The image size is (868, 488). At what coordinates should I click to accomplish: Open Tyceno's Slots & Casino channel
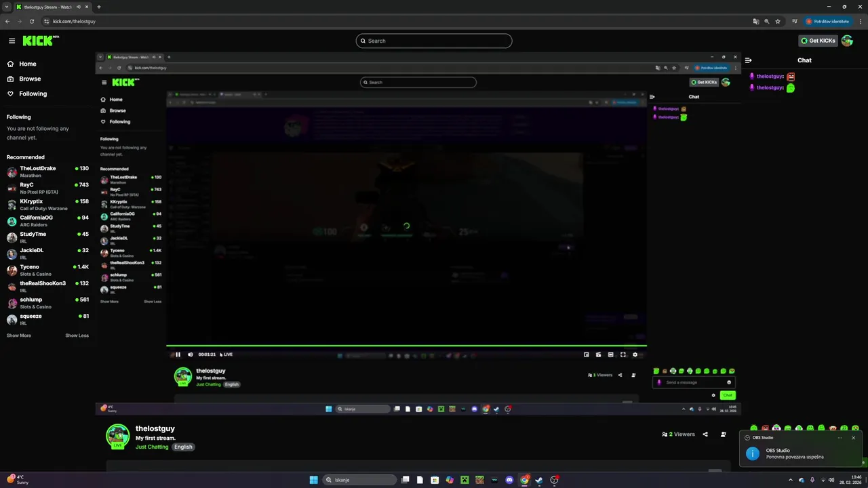point(47,270)
